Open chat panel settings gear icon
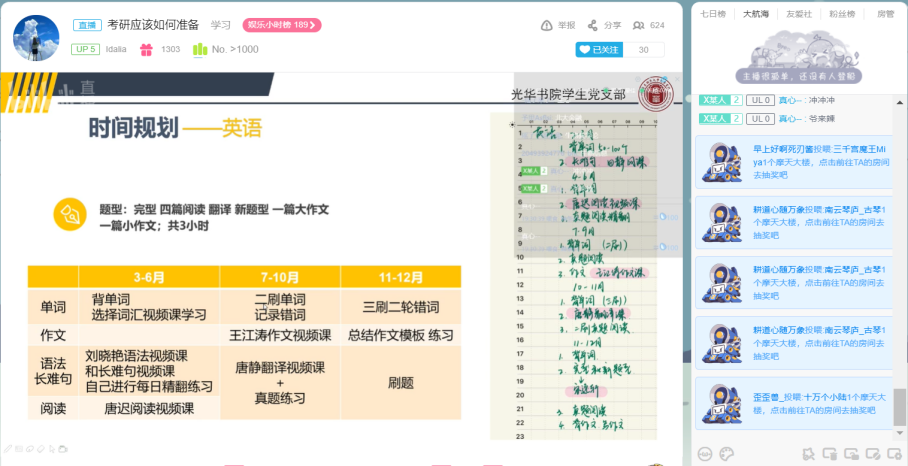 click(893, 453)
